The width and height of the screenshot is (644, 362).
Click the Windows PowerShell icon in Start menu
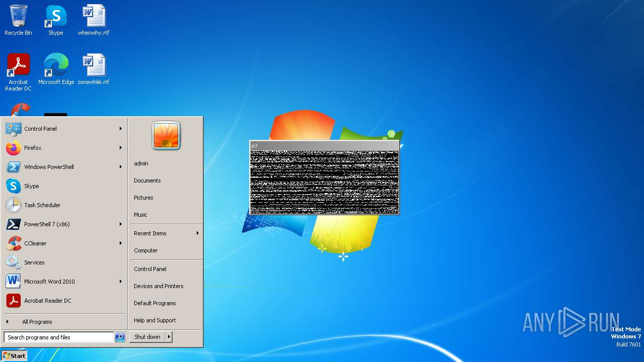pyautogui.click(x=14, y=167)
